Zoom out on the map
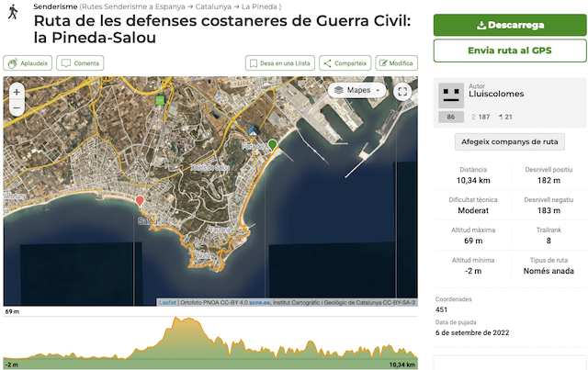 [x=17, y=107]
